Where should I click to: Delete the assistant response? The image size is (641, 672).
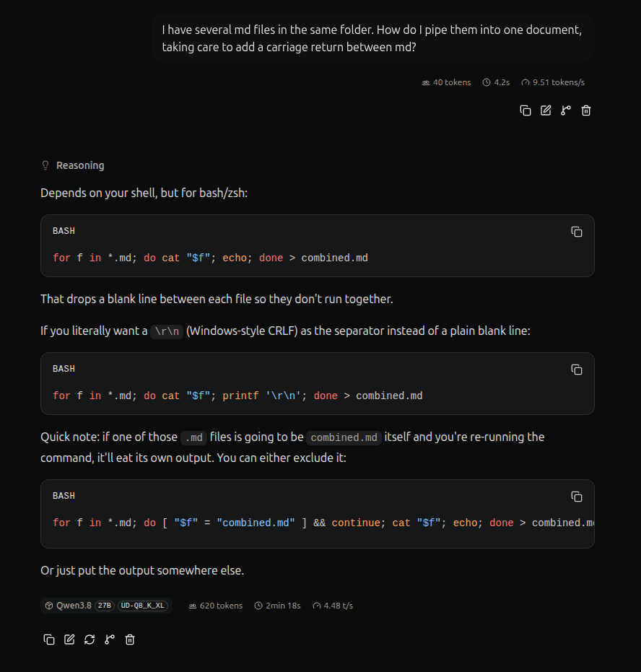[130, 640]
